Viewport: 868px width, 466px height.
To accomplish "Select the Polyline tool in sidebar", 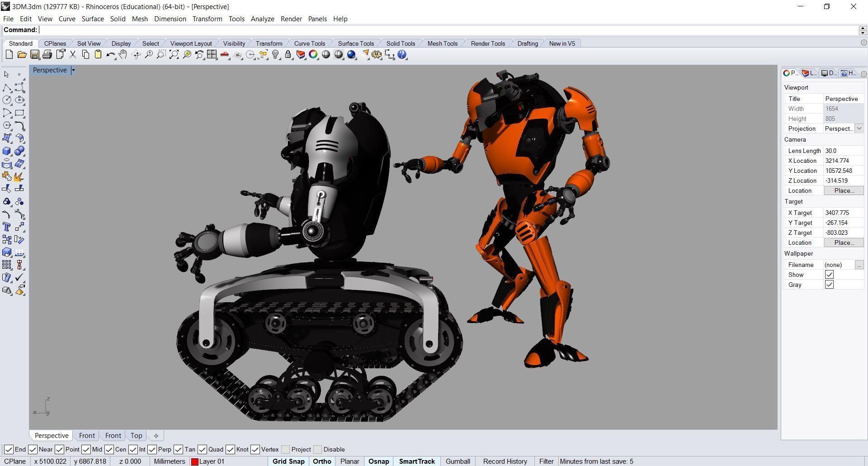I will pyautogui.click(x=7, y=87).
